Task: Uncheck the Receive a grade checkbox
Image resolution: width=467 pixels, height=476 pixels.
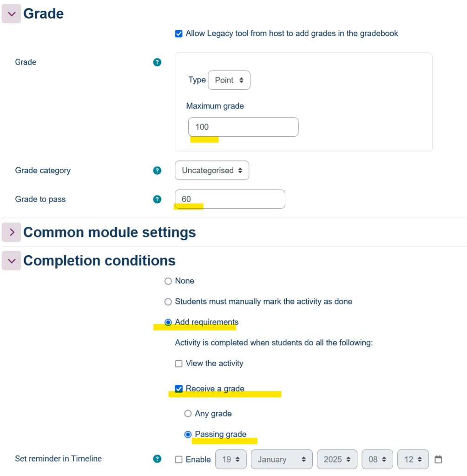Action: [x=178, y=389]
